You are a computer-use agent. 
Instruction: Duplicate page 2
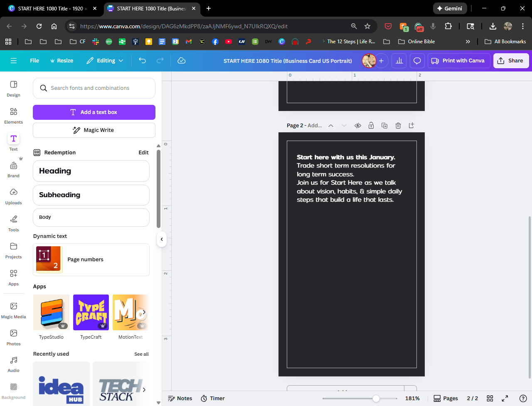pyautogui.click(x=384, y=126)
